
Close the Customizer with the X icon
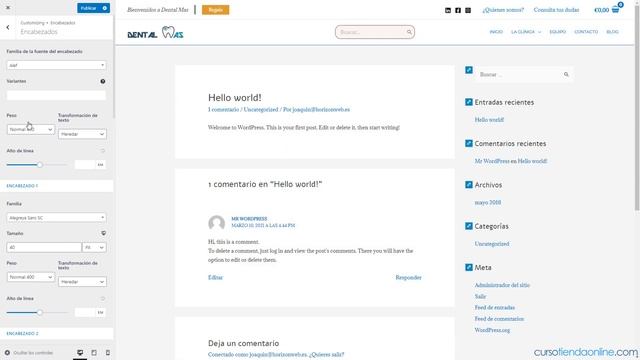[8, 8]
